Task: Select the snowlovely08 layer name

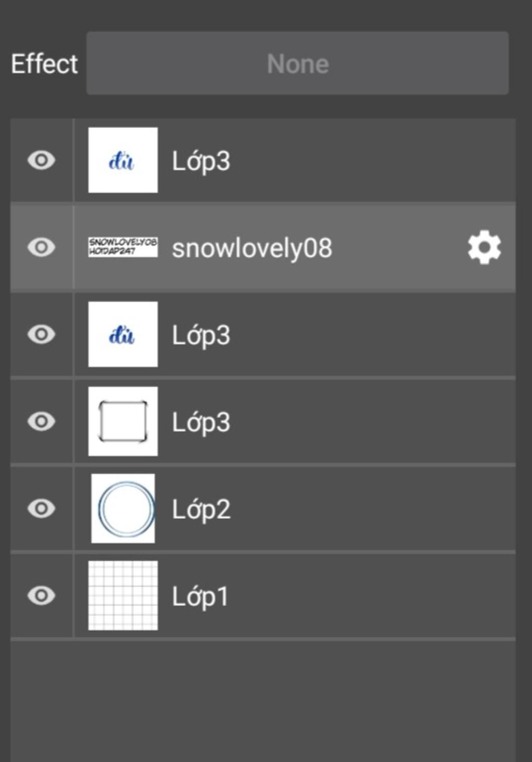Action: (x=252, y=248)
